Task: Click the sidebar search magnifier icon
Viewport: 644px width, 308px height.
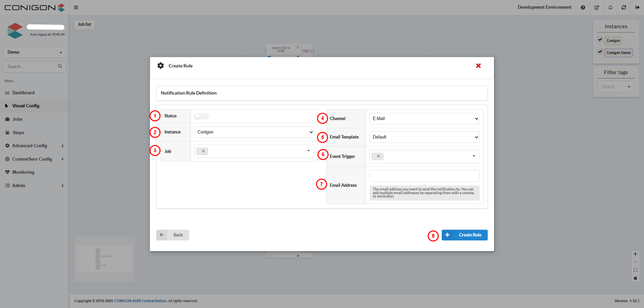Action: (60, 66)
